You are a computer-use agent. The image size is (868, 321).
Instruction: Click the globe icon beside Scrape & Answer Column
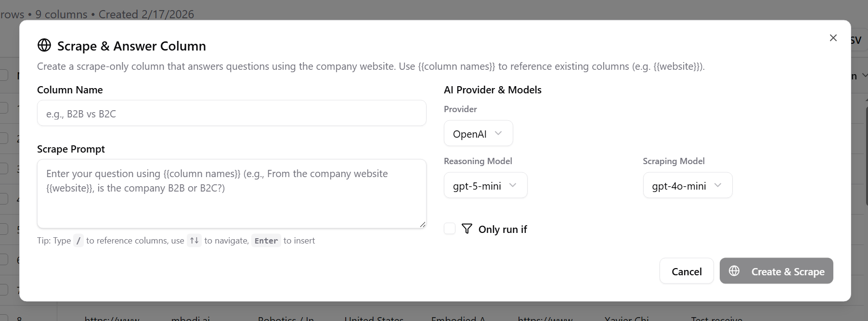[x=44, y=45]
